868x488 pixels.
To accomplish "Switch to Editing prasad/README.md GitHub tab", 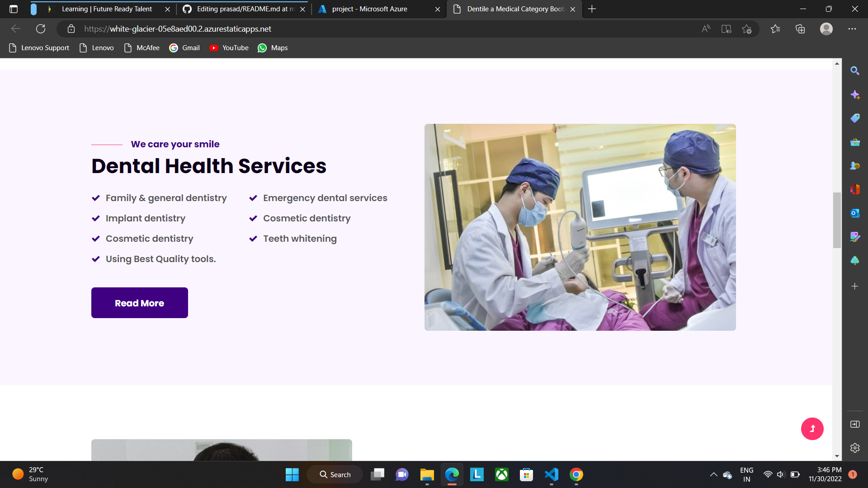I will coord(245,9).
